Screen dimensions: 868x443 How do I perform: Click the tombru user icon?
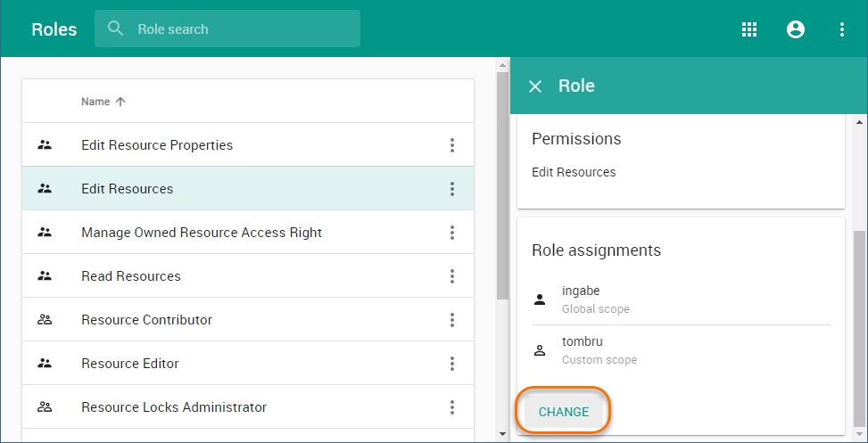(540, 350)
